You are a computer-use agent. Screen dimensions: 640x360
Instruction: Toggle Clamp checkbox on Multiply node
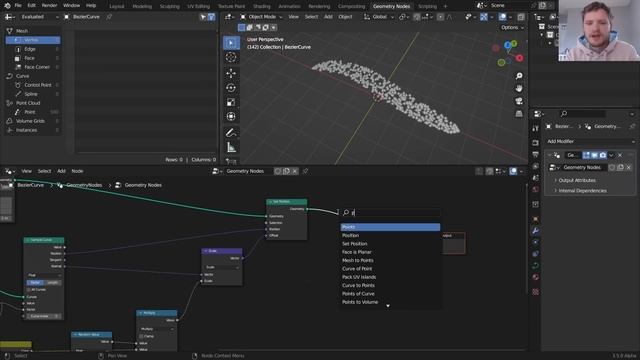[x=141, y=336]
